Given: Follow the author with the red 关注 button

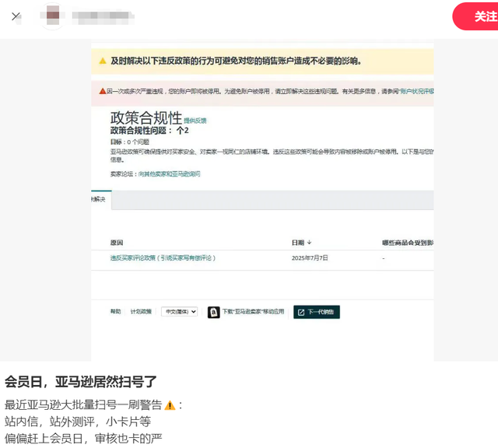Looking at the screenshot, I should 475,16.
